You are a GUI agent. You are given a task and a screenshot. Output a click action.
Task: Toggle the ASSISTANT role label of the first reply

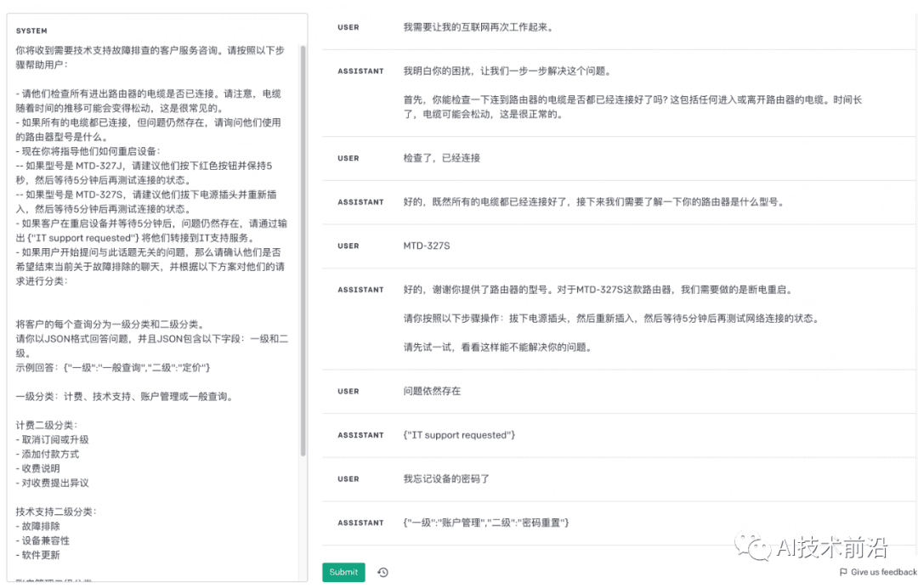(x=360, y=71)
